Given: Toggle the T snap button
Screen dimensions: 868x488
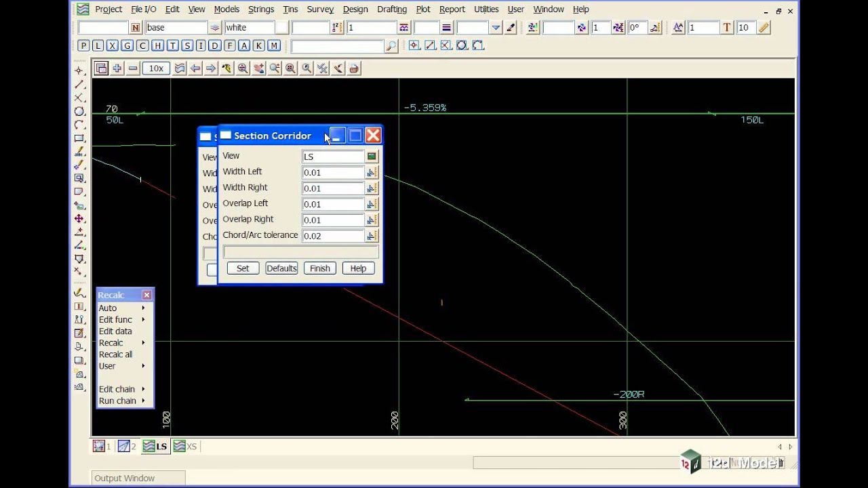Looking at the screenshot, I should pyautogui.click(x=172, y=45).
